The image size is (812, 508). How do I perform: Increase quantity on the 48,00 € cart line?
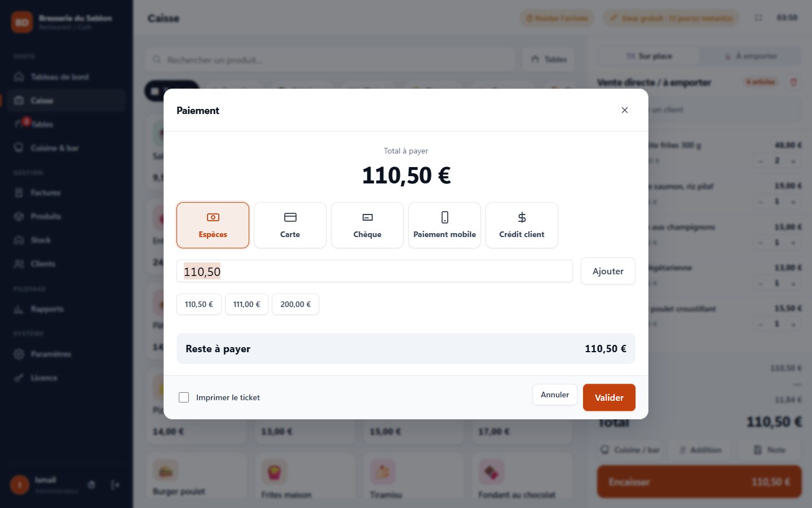point(793,161)
